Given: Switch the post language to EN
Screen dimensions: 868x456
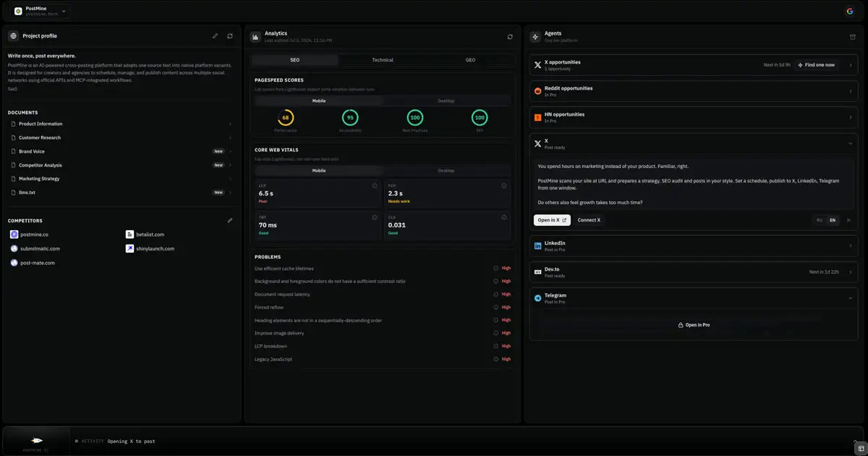Looking at the screenshot, I should pos(833,220).
